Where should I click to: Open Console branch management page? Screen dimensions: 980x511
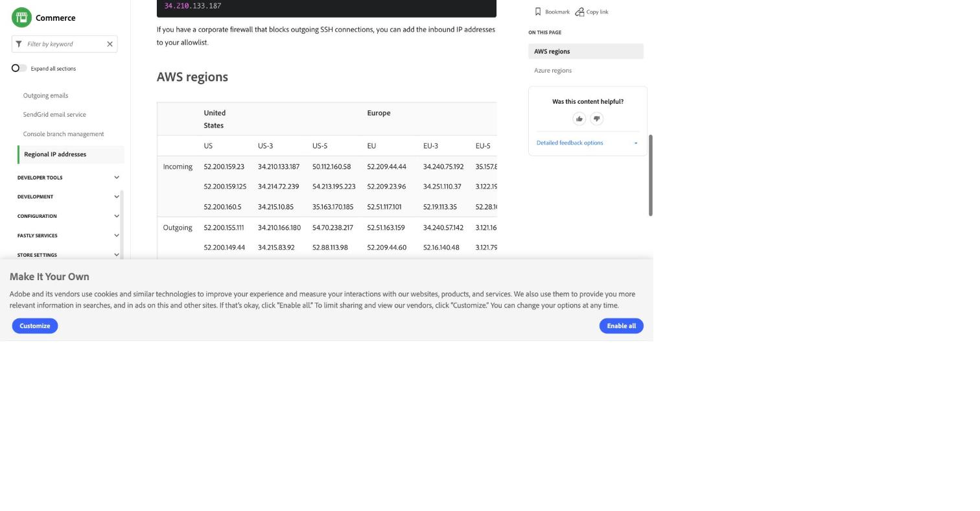click(x=64, y=134)
